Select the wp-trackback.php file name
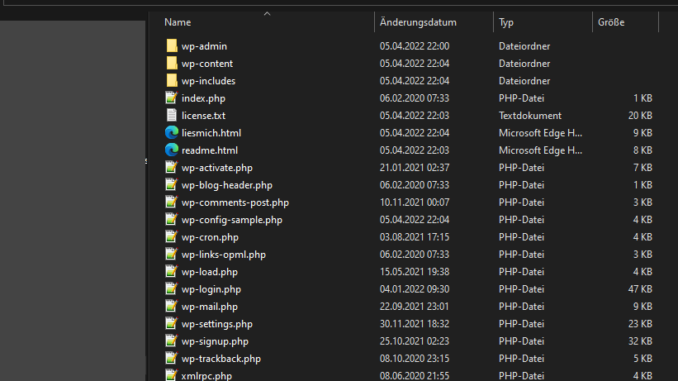The height and width of the screenshot is (381, 678). 221,359
